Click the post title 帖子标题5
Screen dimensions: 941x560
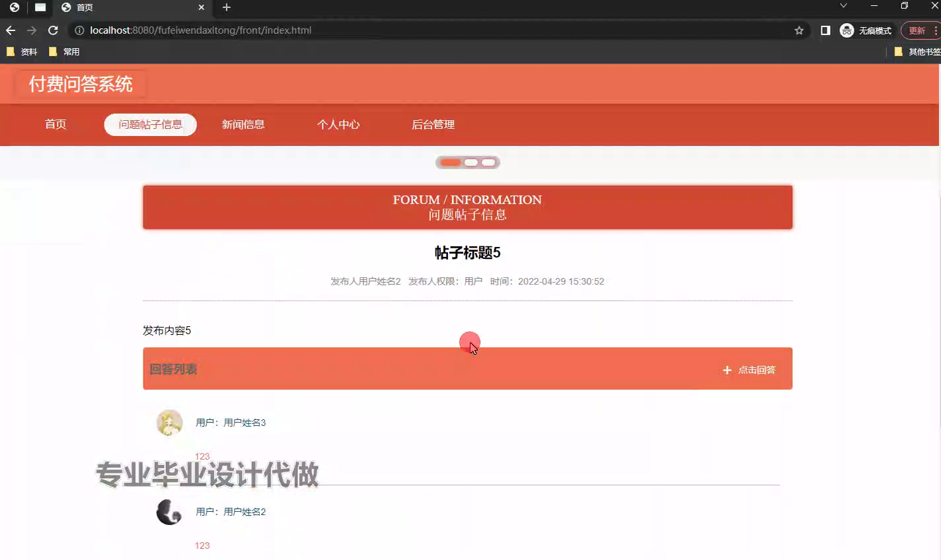point(468,253)
